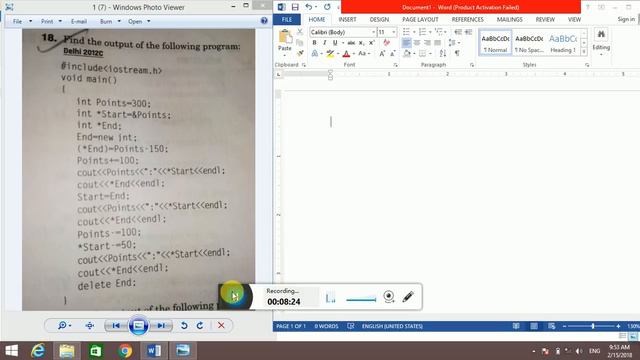Viewport: 640px width, 360px height.
Task: Switch to Read Mode view in status bar
Action: pyautogui.click(x=516, y=326)
